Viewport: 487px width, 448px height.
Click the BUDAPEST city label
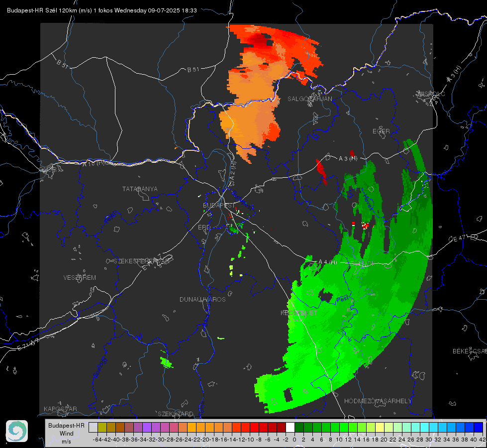pyautogui.click(x=219, y=205)
